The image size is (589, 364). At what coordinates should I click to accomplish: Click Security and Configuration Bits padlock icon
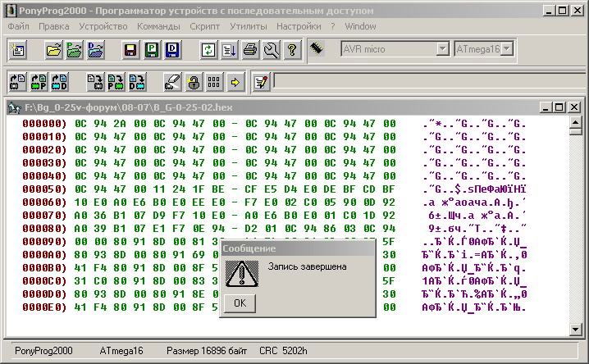[x=194, y=82]
